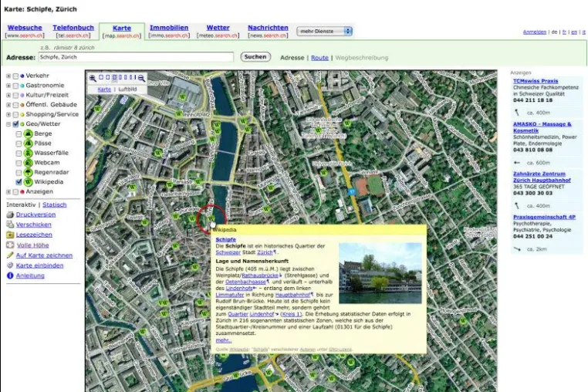Click the zoom-out magnifier on the map

(x=141, y=78)
